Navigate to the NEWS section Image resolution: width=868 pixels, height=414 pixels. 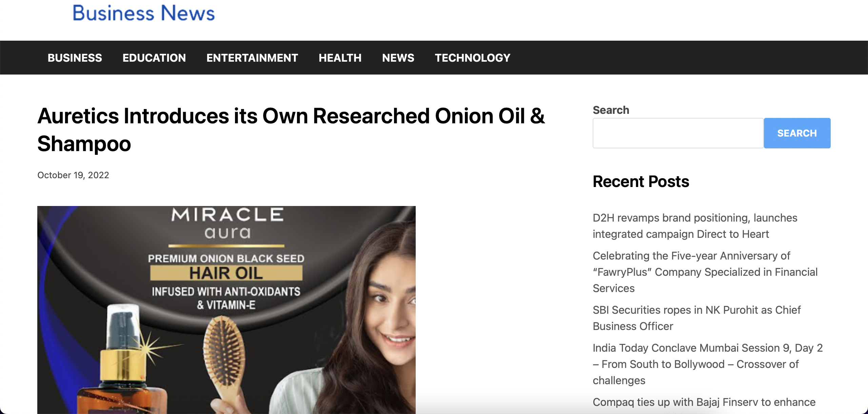[398, 58]
